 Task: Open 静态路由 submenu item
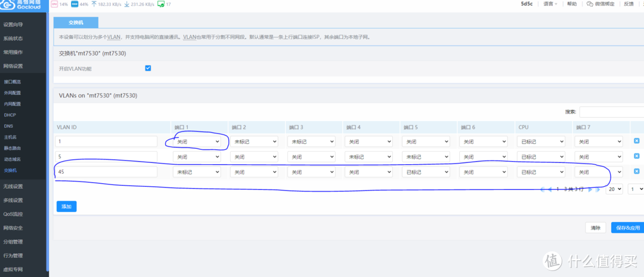click(x=13, y=148)
